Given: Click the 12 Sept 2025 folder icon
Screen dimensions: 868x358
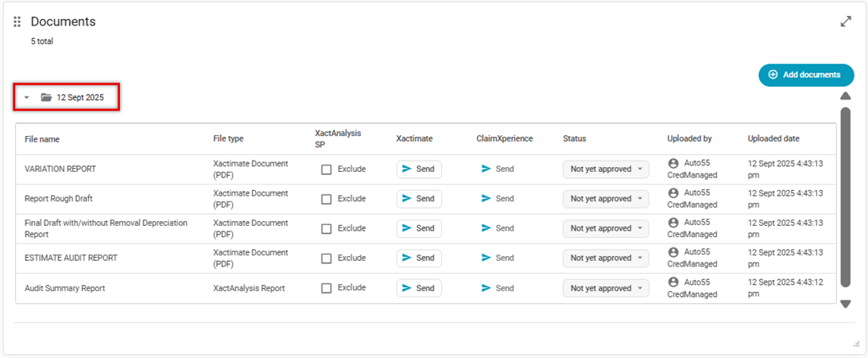Looking at the screenshot, I should [x=47, y=97].
